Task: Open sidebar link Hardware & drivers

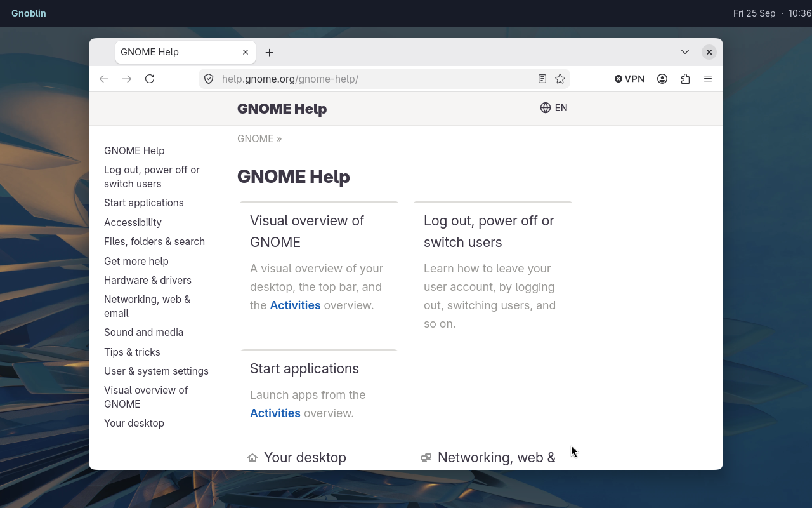Action: coord(148,280)
